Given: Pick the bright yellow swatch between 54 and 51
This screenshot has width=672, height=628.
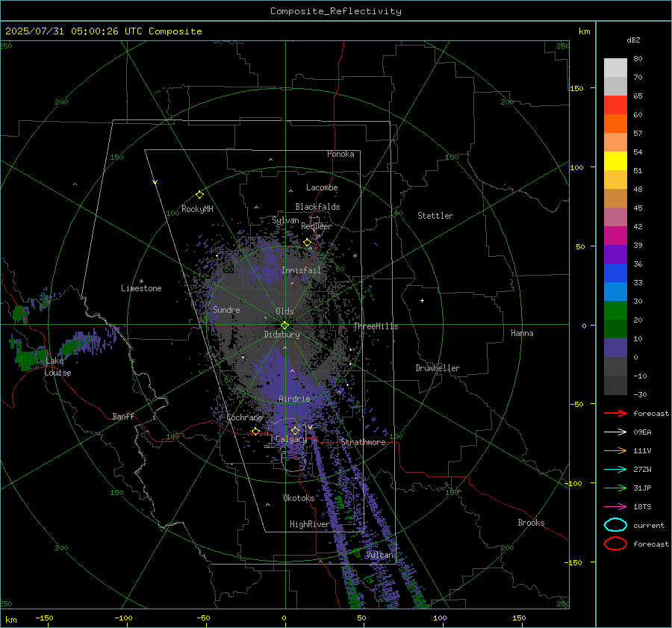Looking at the screenshot, I should 615,161.
